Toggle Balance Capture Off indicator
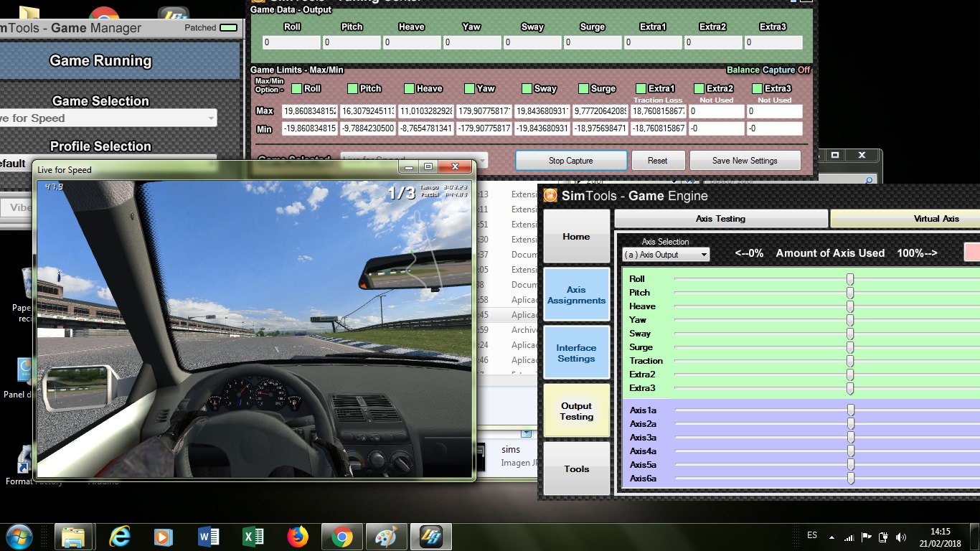 pos(768,70)
